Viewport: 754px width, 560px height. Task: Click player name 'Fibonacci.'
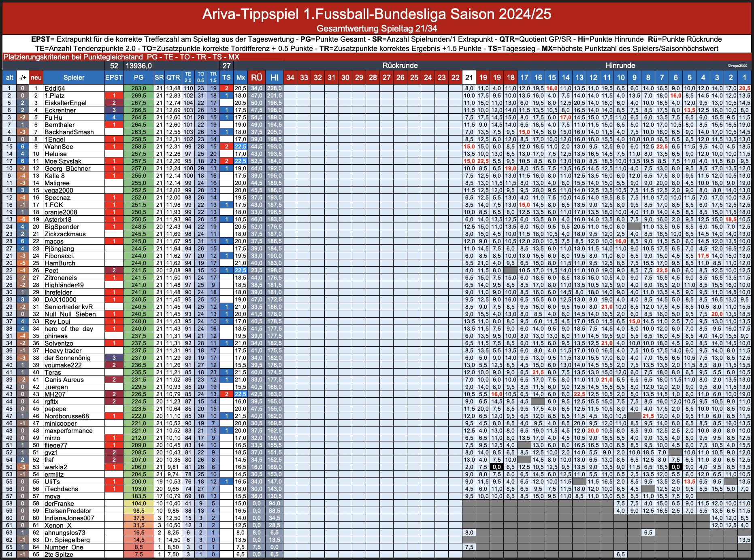click(x=59, y=256)
